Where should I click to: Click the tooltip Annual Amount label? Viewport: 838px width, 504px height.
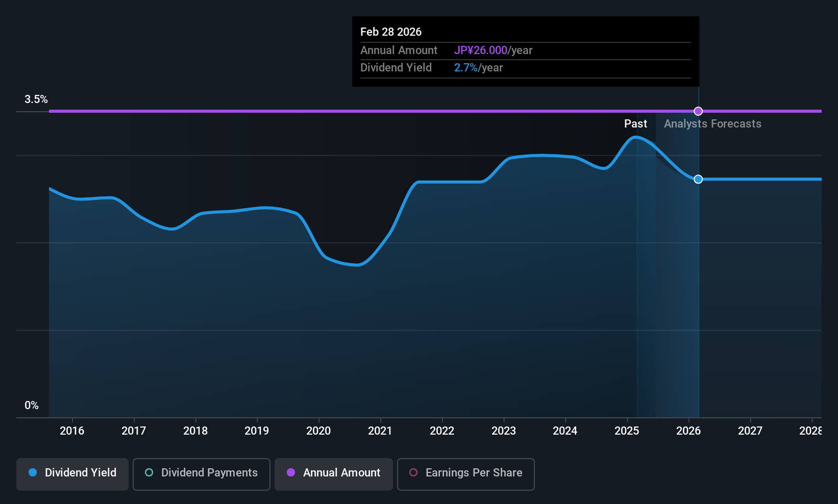coord(399,51)
